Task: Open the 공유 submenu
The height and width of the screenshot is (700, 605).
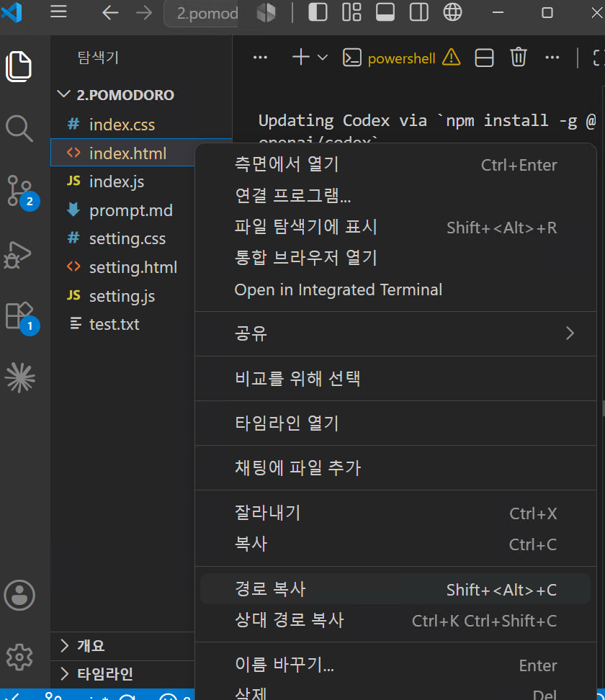Action: coord(395,333)
